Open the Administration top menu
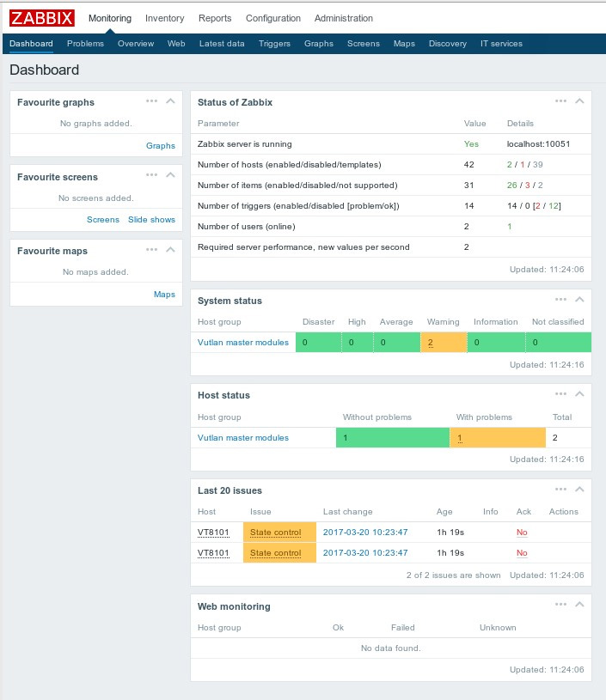The image size is (606, 700). (x=344, y=18)
